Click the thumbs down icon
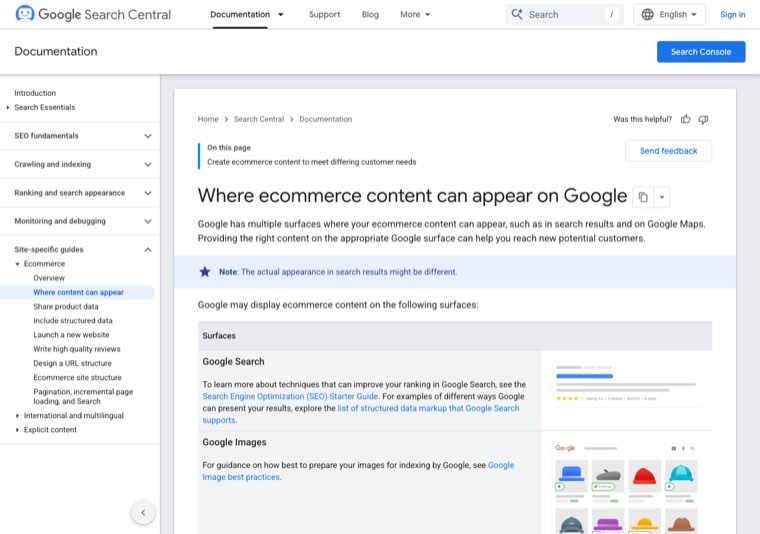Viewport: 760px width, 534px height. pyautogui.click(x=703, y=119)
